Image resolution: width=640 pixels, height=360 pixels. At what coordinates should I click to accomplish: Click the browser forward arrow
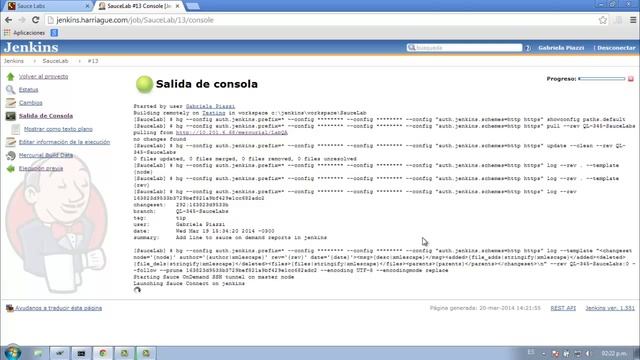pos(22,20)
